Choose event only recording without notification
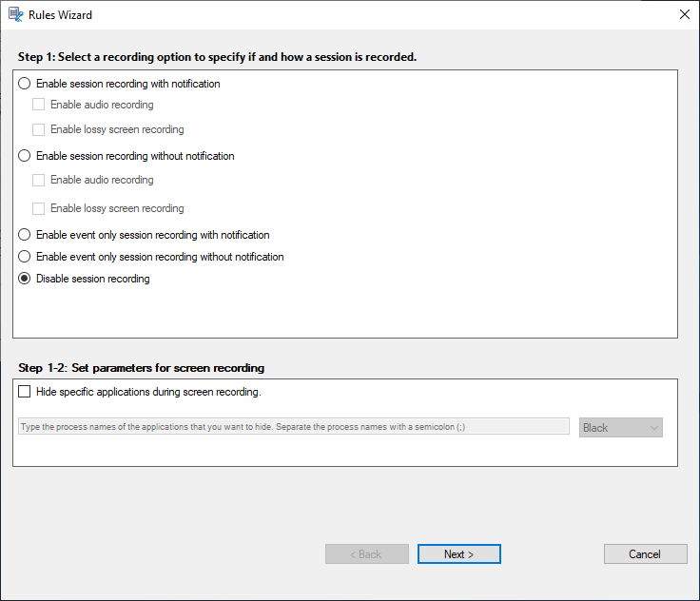The image size is (700, 601). click(25, 257)
